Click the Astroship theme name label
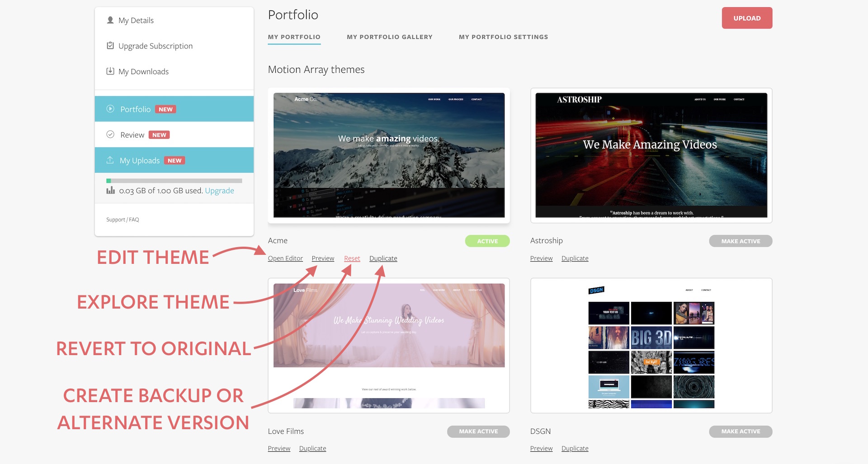Screen dimensions: 868x464 tap(547, 241)
